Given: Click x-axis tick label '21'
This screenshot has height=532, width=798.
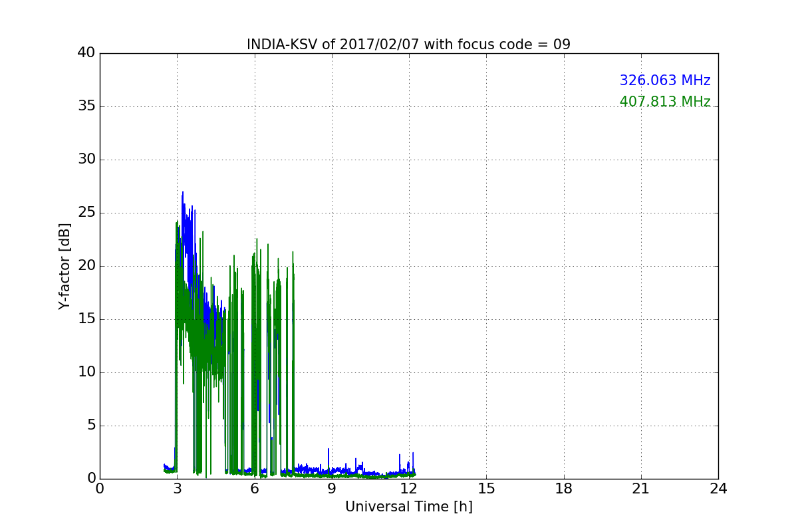Looking at the screenshot, I should pos(641,489).
